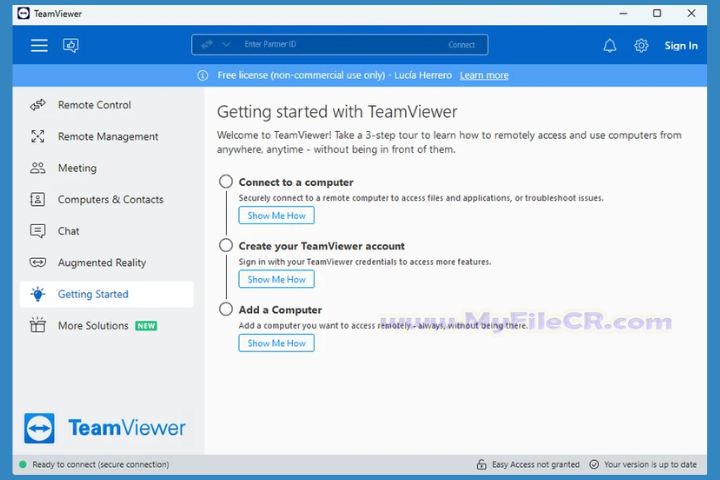This screenshot has height=480, width=720.
Task: Click the TeamViewer title bar app icon
Action: (x=23, y=13)
